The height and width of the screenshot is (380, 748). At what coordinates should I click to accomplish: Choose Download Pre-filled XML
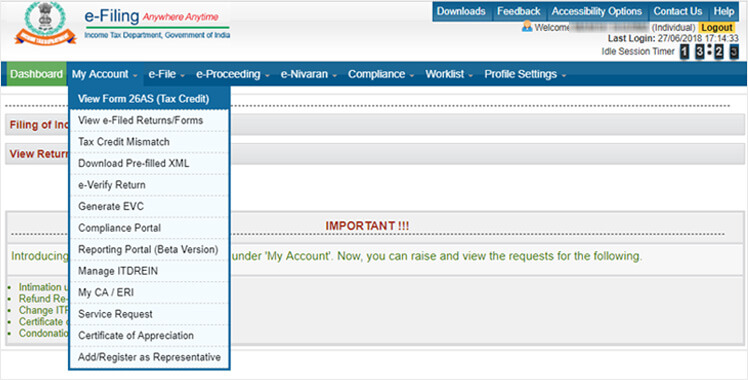click(x=149, y=163)
